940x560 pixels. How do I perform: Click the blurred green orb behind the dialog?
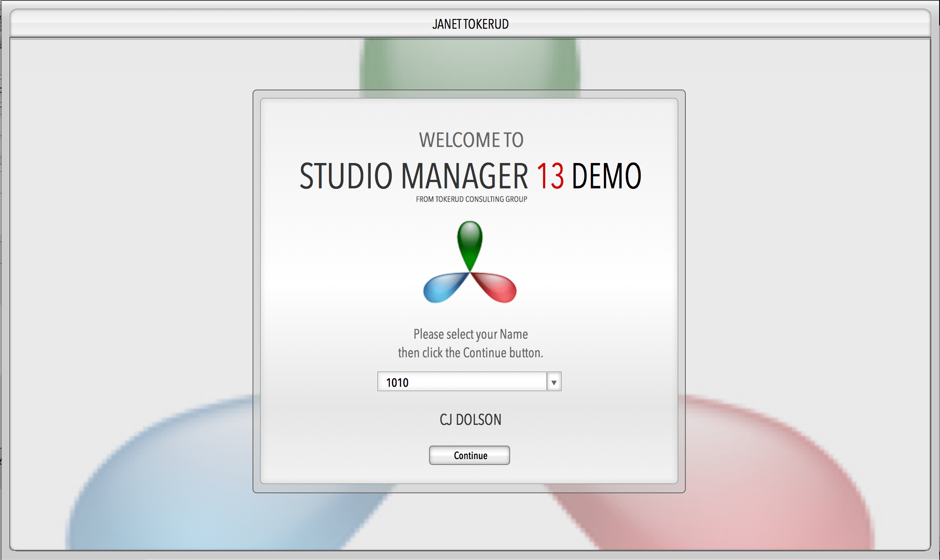point(469,63)
